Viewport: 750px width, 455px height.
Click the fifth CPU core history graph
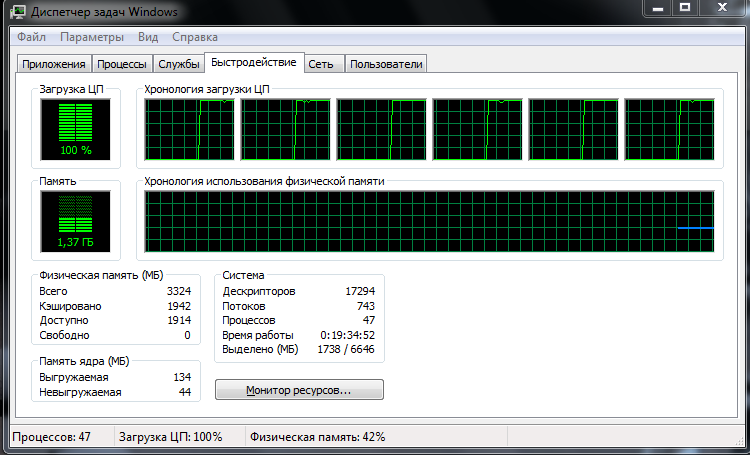(574, 130)
